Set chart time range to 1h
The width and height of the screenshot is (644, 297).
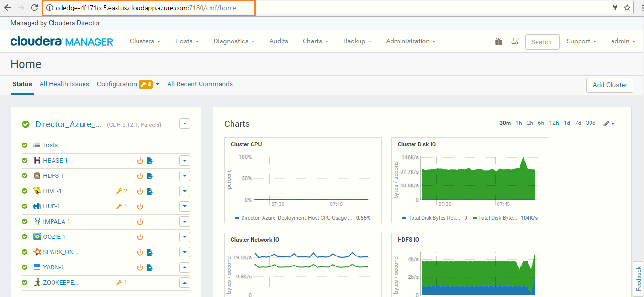[519, 123]
